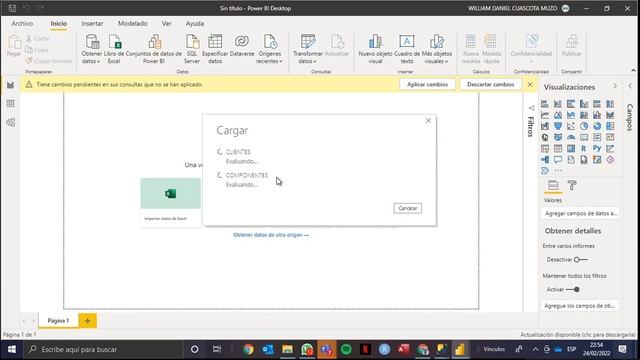Pick the ribbon chart visual
640x360 pixels.
tap(610, 115)
